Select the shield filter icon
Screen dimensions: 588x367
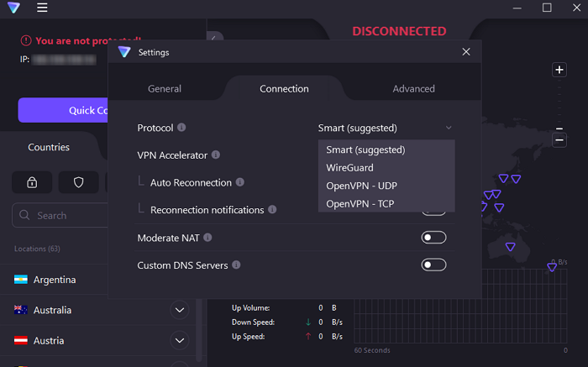[x=79, y=182]
